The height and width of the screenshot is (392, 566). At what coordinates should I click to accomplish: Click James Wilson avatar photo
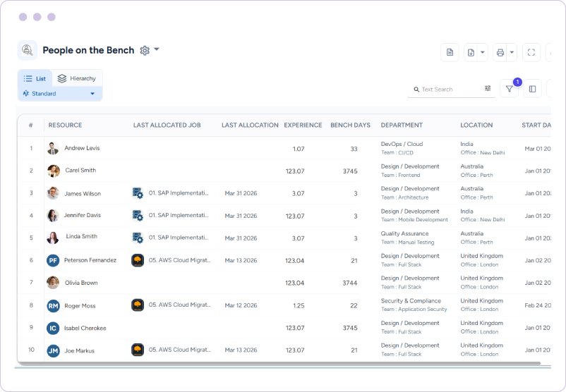[53, 193]
